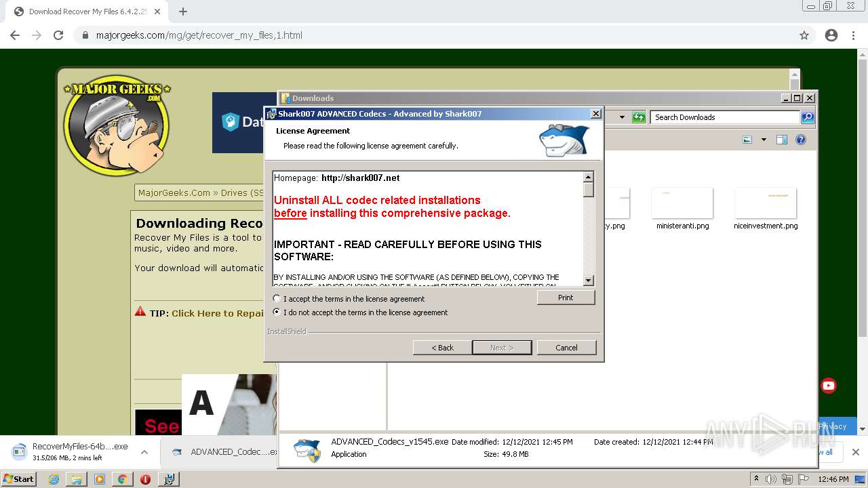
Task: Open Windows Media Player taskbar icon
Action: [100, 479]
